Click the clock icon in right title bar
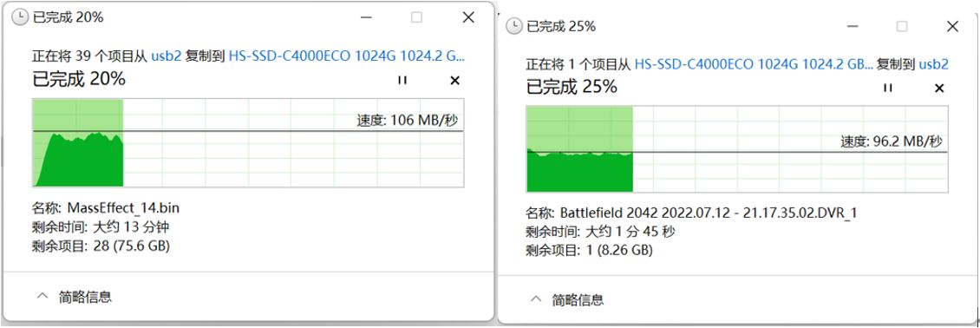Image resolution: width=980 pixels, height=328 pixels. 513,26
